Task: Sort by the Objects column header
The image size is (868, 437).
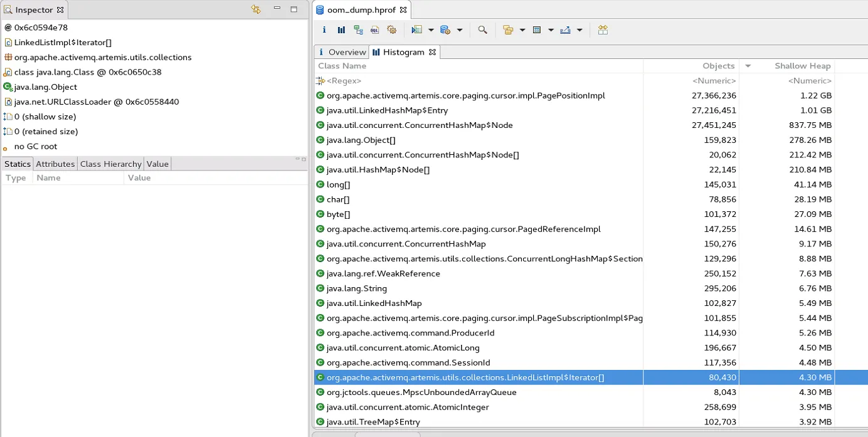Action: pyautogui.click(x=691, y=66)
